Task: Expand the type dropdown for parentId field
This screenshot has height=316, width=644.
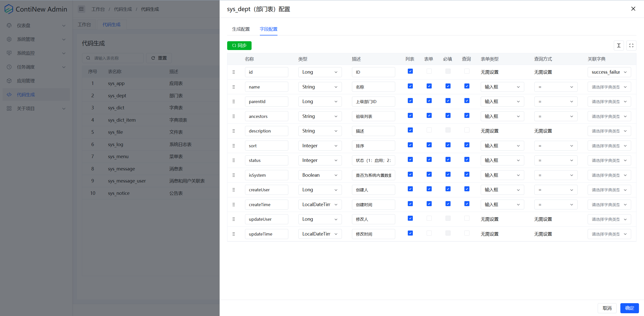Action: pos(336,101)
